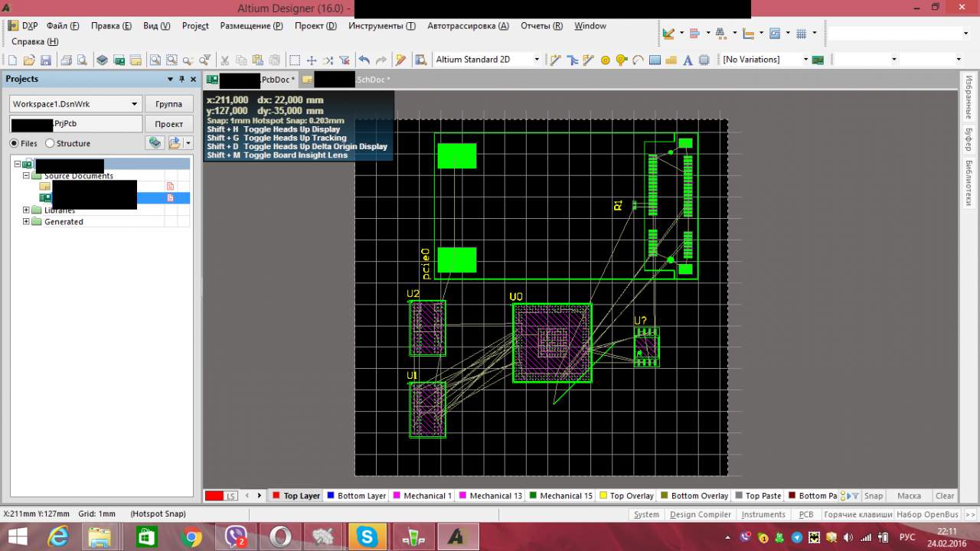Click the save document icon
The height and width of the screenshot is (551, 980).
(x=46, y=60)
